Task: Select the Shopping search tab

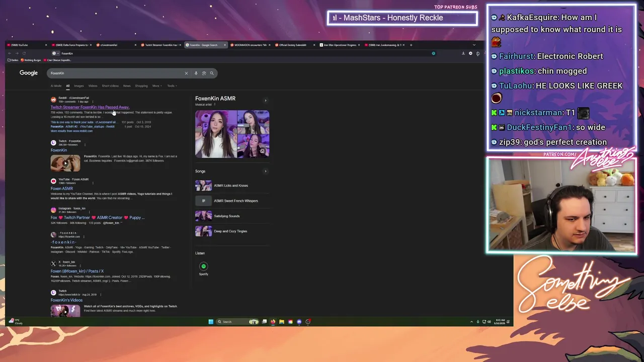Action: pyautogui.click(x=141, y=86)
